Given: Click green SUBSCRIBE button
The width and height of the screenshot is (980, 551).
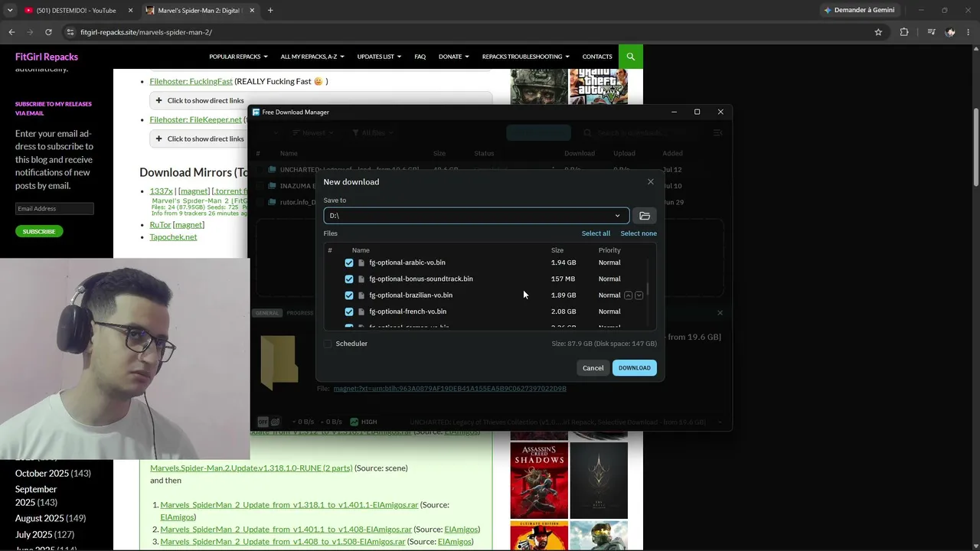Looking at the screenshot, I should (x=39, y=231).
